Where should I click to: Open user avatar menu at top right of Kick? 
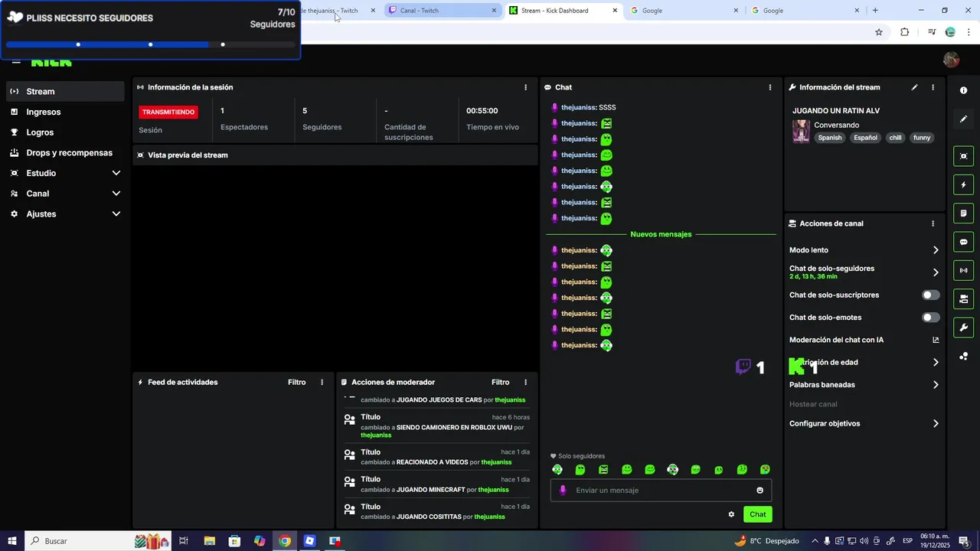(952, 60)
